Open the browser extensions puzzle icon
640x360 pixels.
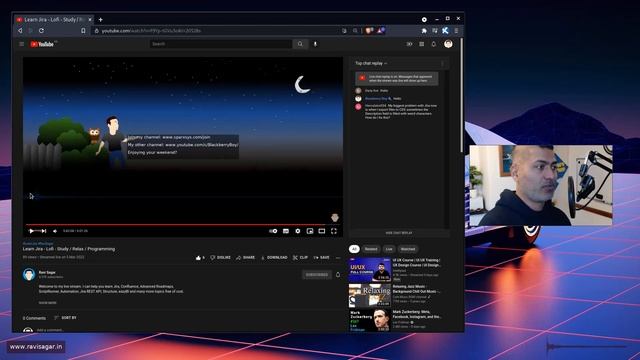424,31
